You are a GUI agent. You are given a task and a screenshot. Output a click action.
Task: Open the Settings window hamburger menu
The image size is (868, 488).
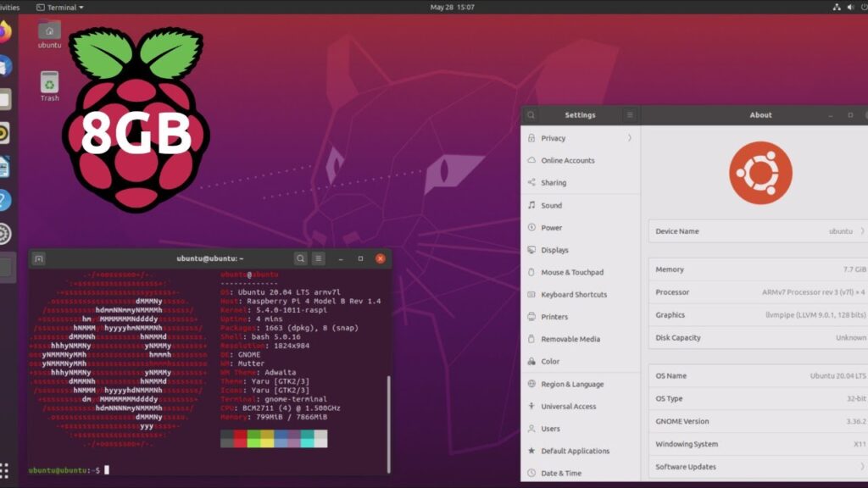point(630,115)
